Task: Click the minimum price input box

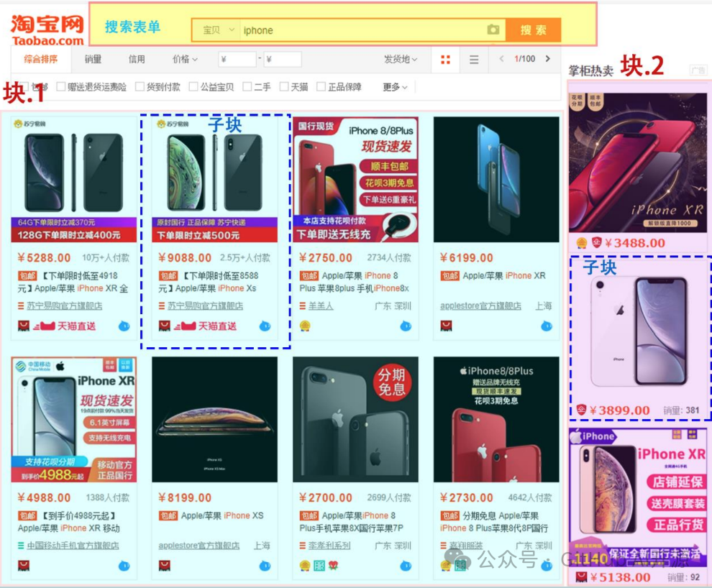Action: tap(237, 60)
